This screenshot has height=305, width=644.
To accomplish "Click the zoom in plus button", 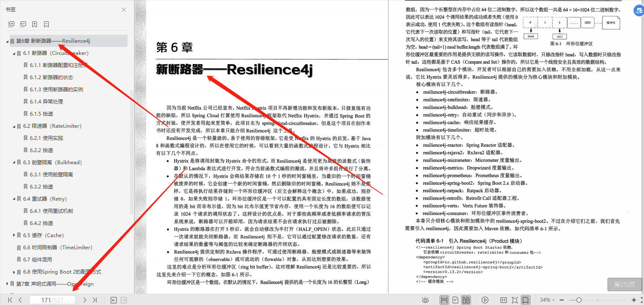I will coord(634,300).
